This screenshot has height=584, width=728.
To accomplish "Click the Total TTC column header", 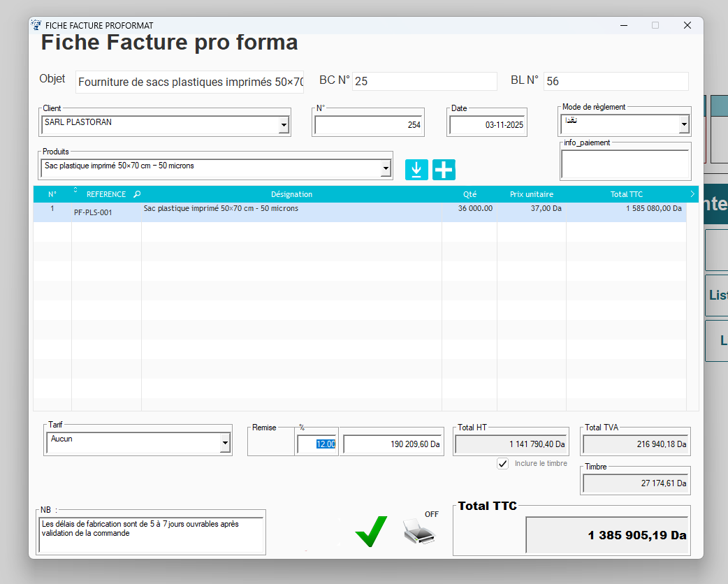I will (625, 194).
